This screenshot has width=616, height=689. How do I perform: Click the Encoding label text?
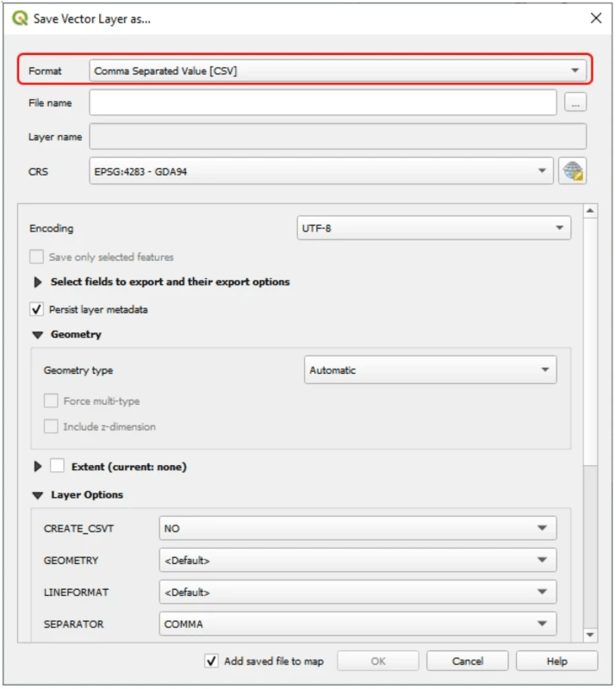coord(52,228)
